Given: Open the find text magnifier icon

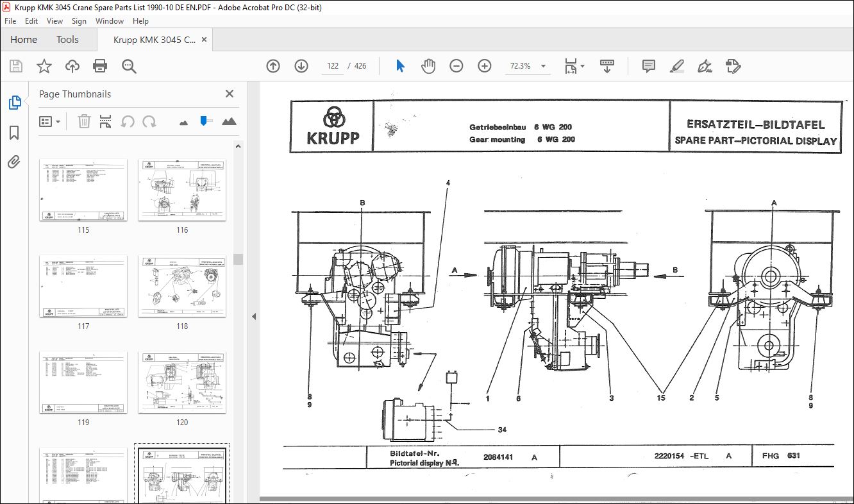Looking at the screenshot, I should 129,66.
